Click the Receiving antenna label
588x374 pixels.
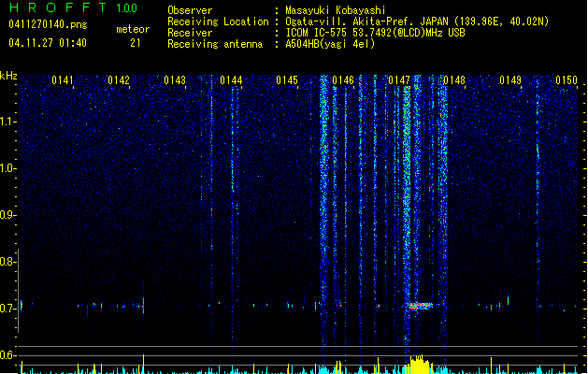tap(215, 44)
